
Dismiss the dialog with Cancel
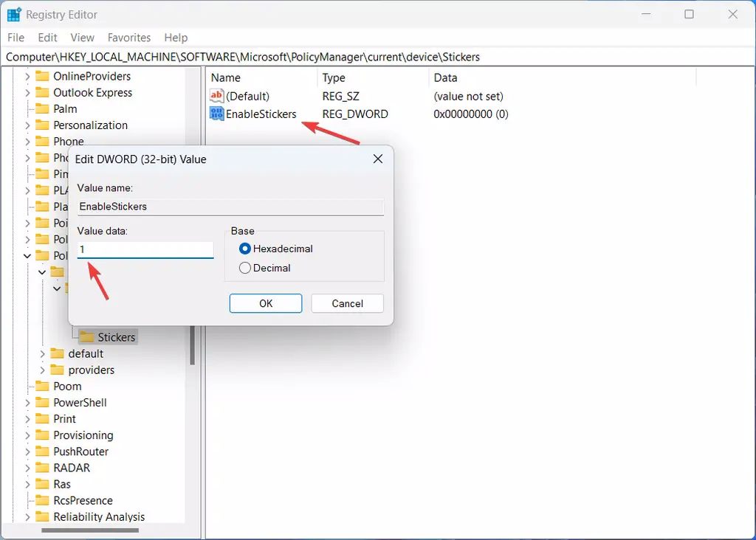point(347,303)
